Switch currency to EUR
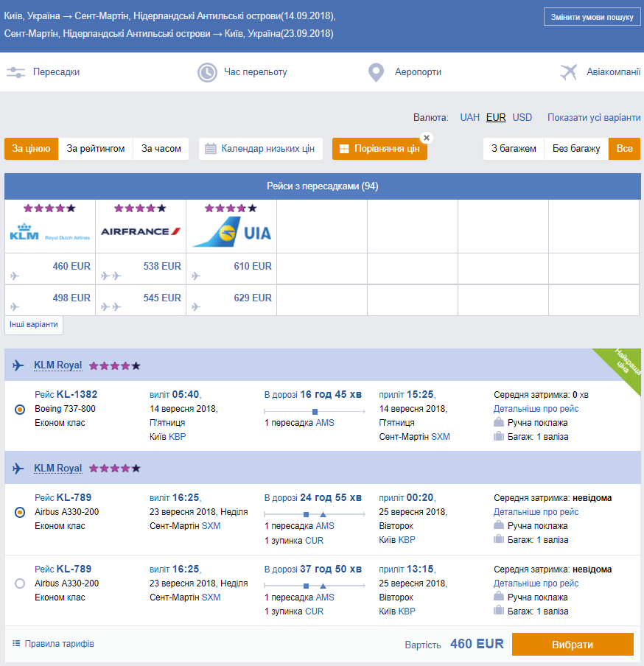This screenshot has height=666, width=644. 496,117
